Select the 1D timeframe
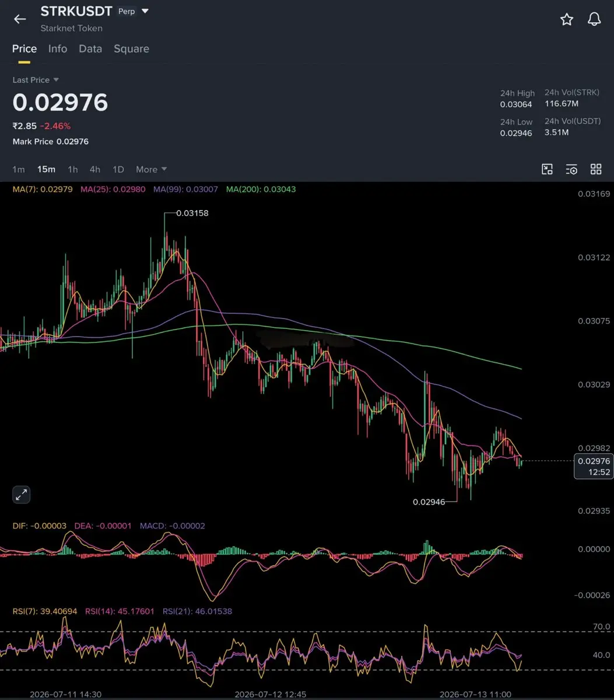The image size is (614, 700). (118, 169)
